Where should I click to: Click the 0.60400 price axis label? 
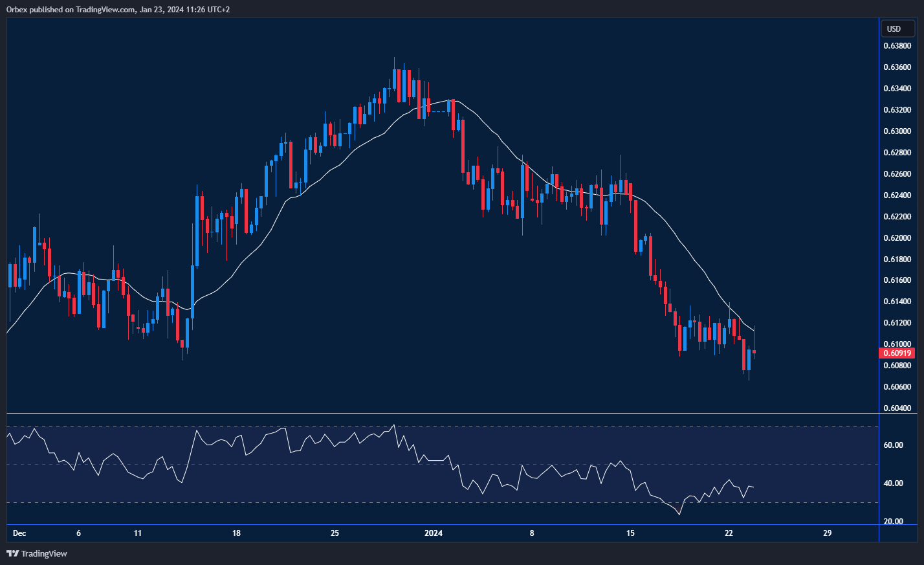click(897, 408)
